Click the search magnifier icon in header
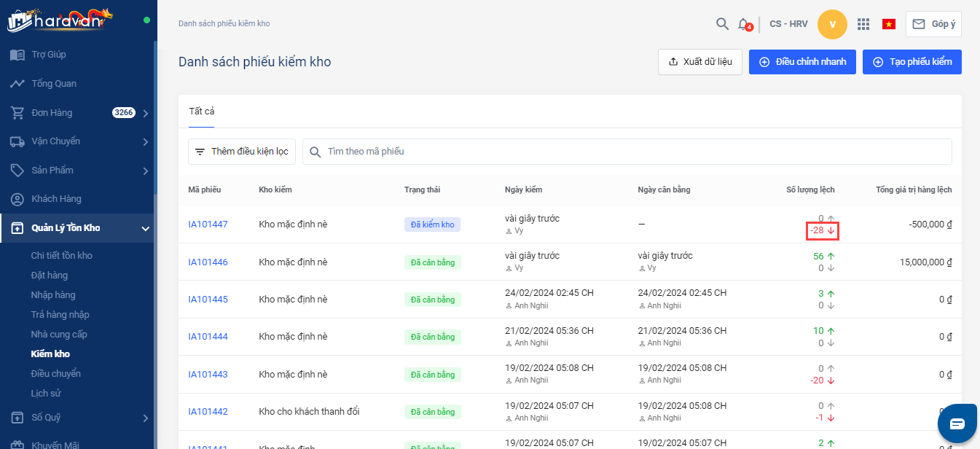The width and height of the screenshot is (980, 449). pos(722,24)
